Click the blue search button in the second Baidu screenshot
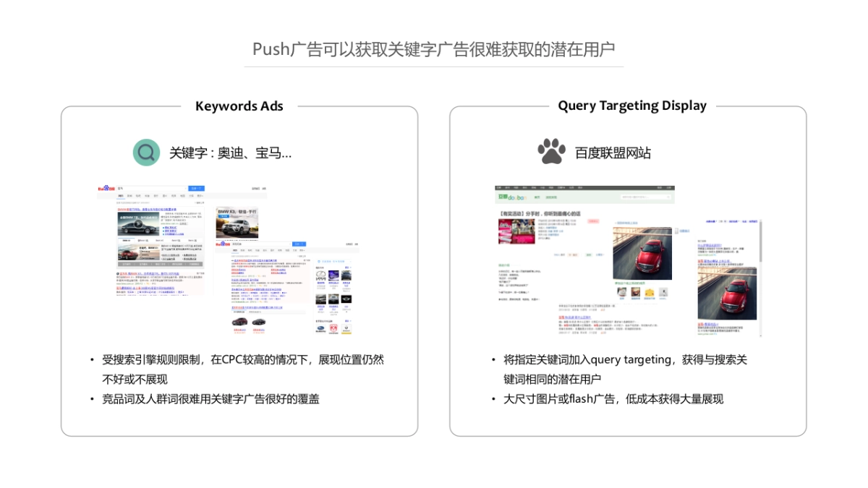Image resolution: width=868 pixels, height=488 pixels. click(x=299, y=244)
